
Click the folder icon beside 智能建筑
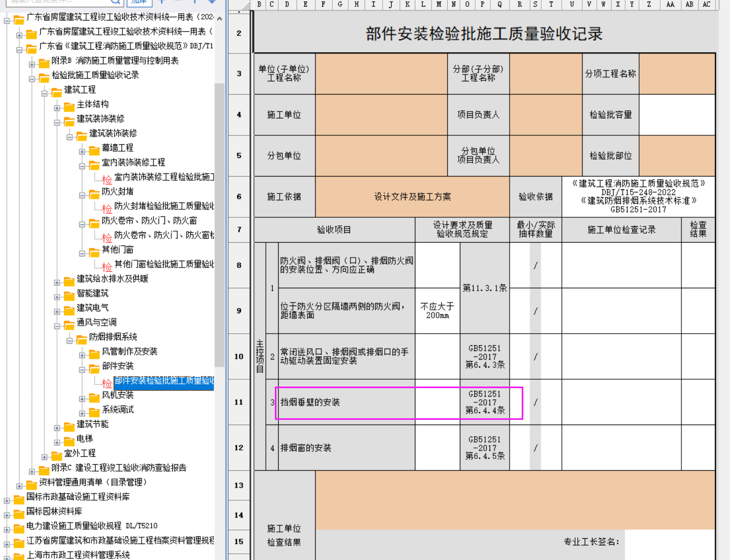coord(69,295)
